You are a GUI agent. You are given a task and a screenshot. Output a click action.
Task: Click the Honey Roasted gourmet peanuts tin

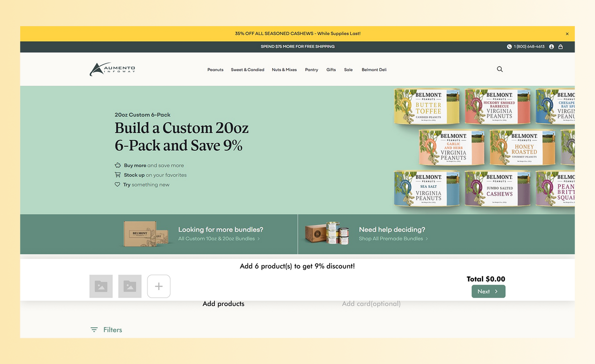[523, 148]
